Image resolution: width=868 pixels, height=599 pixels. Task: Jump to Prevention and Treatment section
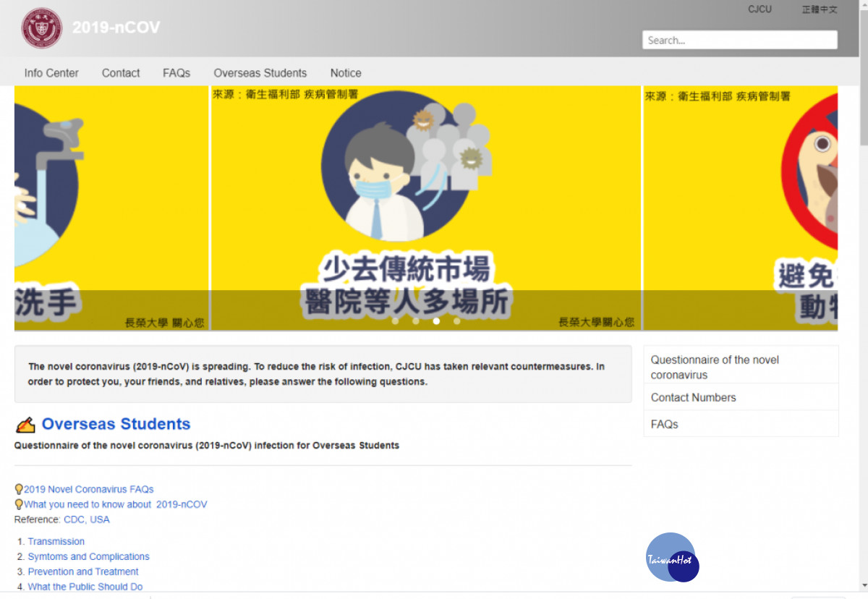click(83, 572)
